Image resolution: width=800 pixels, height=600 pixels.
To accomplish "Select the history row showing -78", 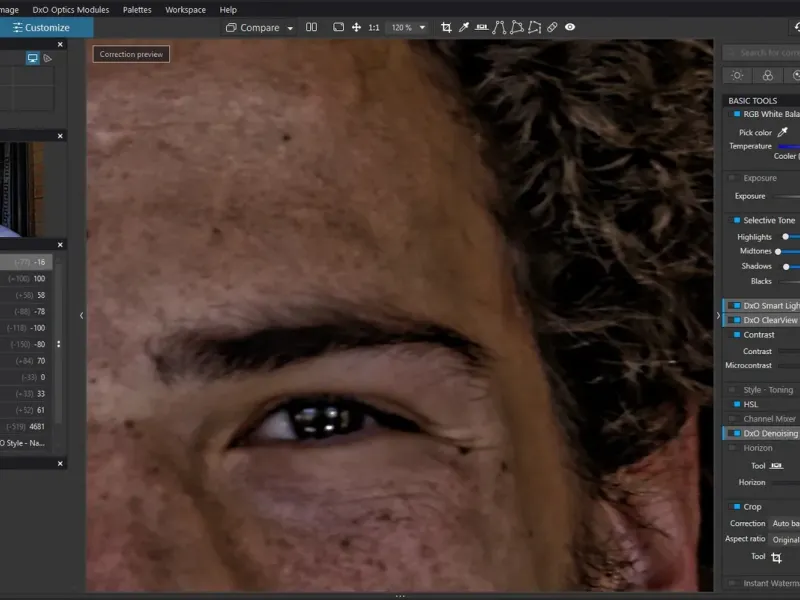I will coord(26,311).
